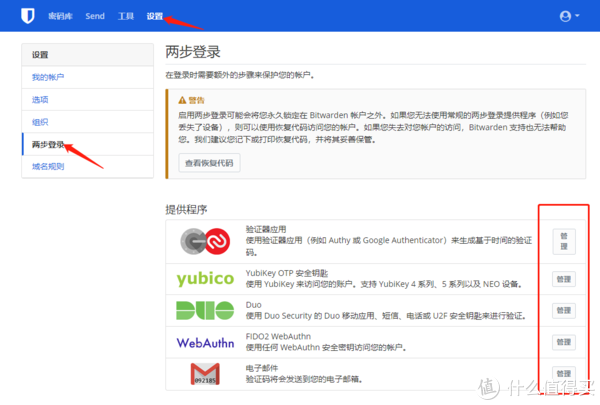Go to the Send menu
The width and height of the screenshot is (600, 405).
point(95,16)
